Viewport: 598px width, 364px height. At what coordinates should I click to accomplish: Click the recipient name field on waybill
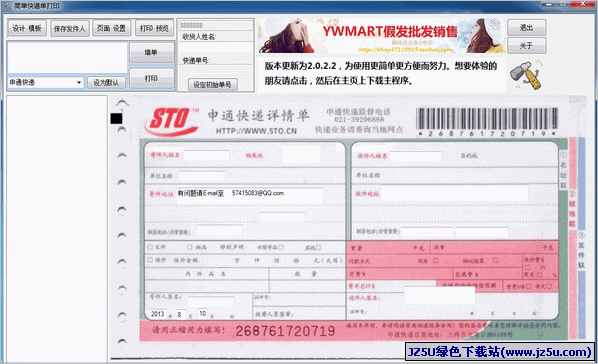pyautogui.click(x=415, y=156)
